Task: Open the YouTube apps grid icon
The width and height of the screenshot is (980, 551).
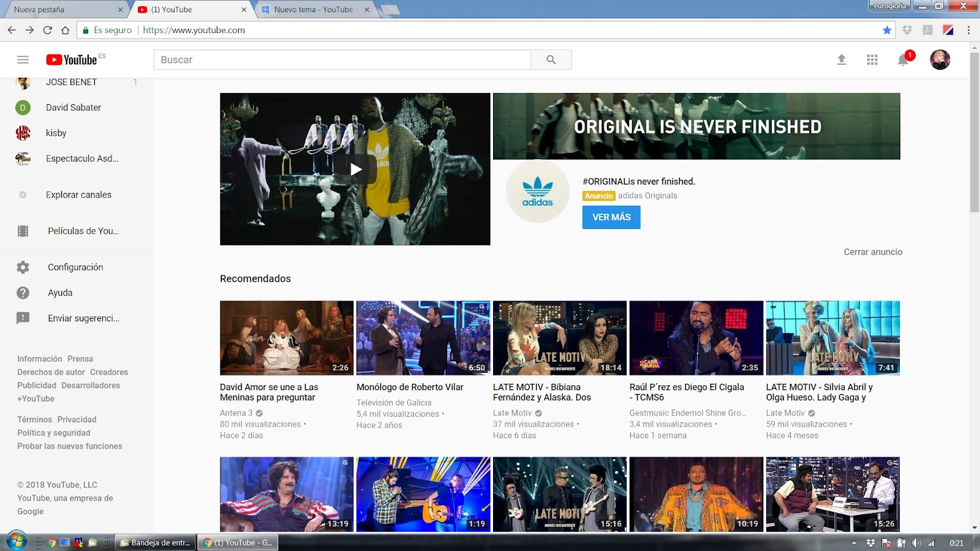Action: coord(872,59)
